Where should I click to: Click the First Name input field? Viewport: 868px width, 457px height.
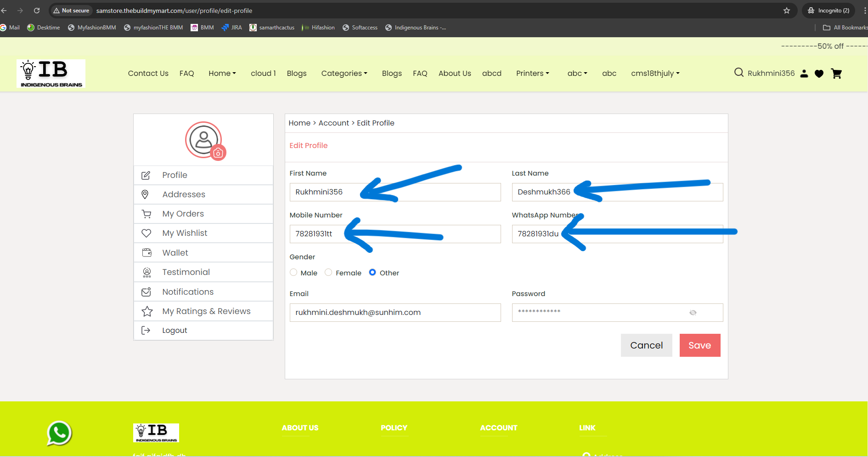tap(395, 192)
